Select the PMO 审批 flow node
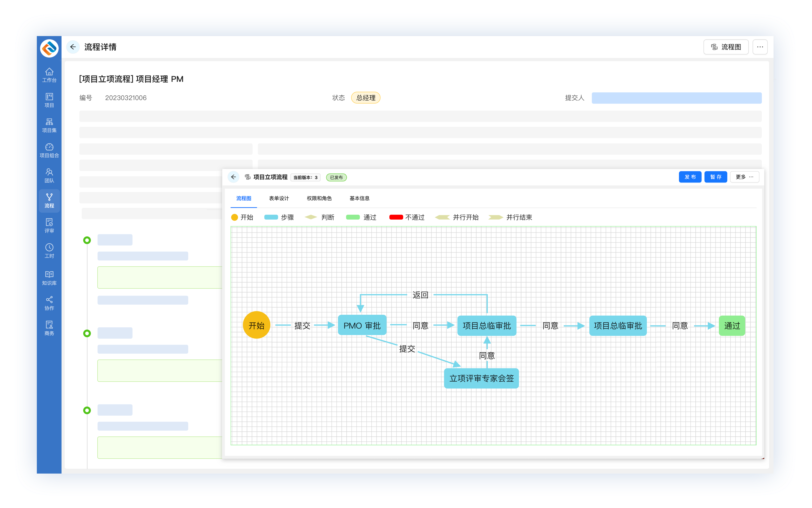Image resolution: width=812 pixels, height=508 pixels. point(362,325)
